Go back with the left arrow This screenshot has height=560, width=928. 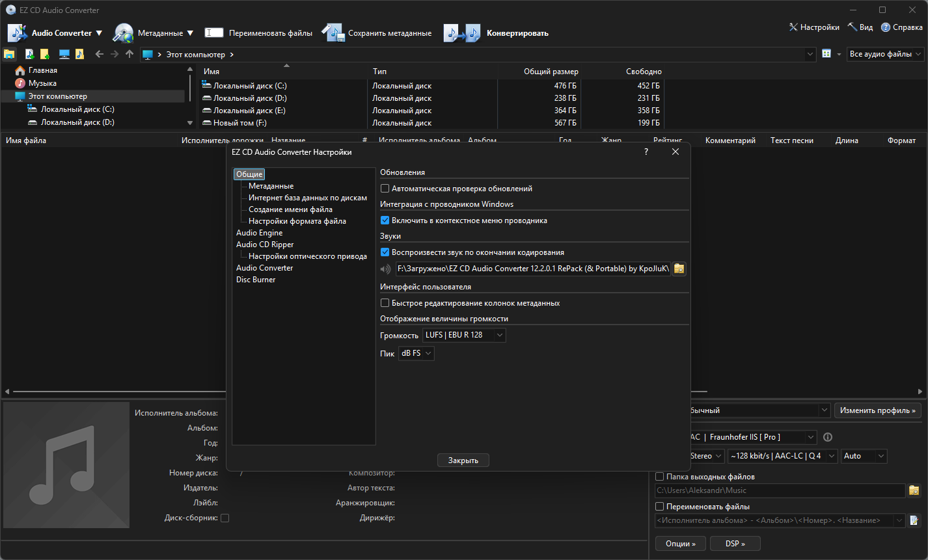pos(99,54)
